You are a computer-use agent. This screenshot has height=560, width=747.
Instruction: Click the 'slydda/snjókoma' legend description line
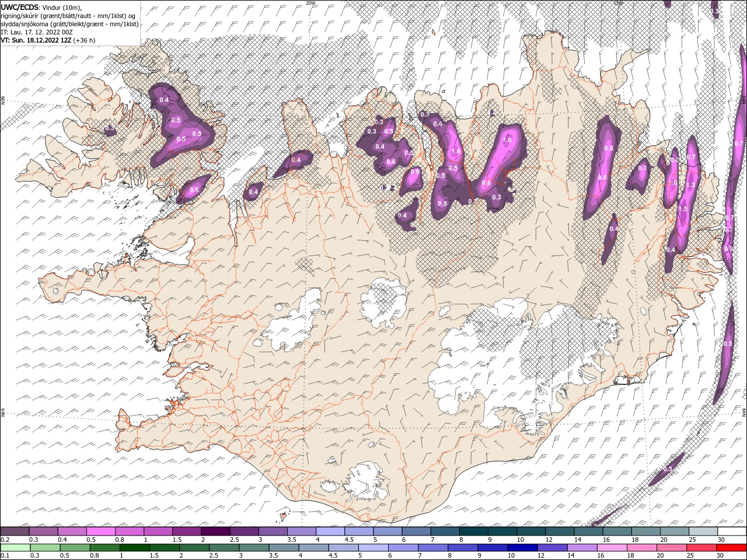coord(69,24)
